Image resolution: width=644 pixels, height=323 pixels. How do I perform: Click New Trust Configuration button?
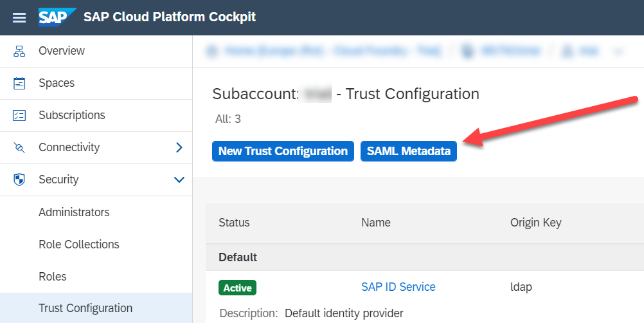283,151
